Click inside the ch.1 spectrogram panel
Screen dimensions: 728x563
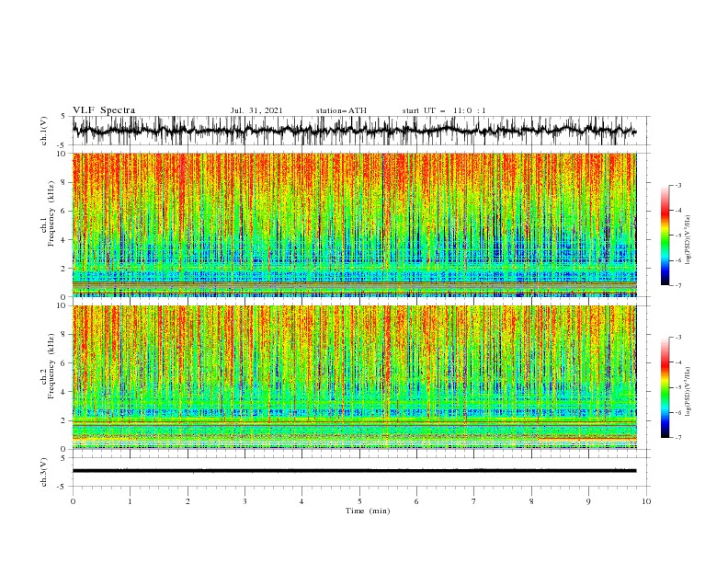(354, 224)
